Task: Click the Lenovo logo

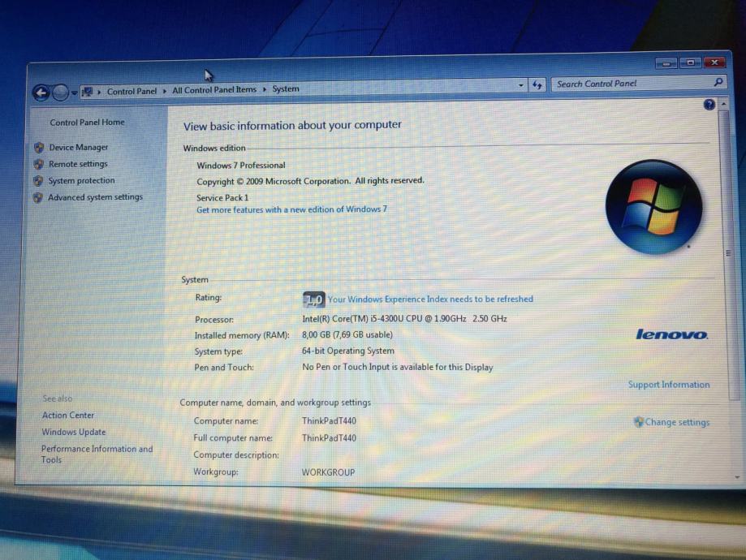Action: (x=672, y=334)
